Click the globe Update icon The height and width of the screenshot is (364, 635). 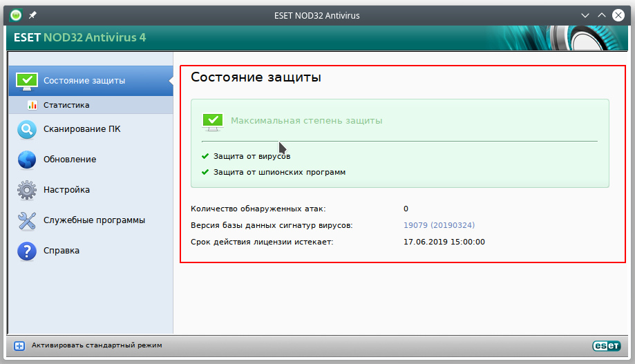(27, 160)
